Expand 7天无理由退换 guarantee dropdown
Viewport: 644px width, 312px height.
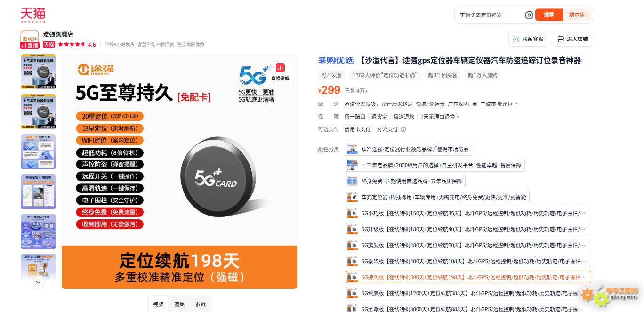coord(440,117)
